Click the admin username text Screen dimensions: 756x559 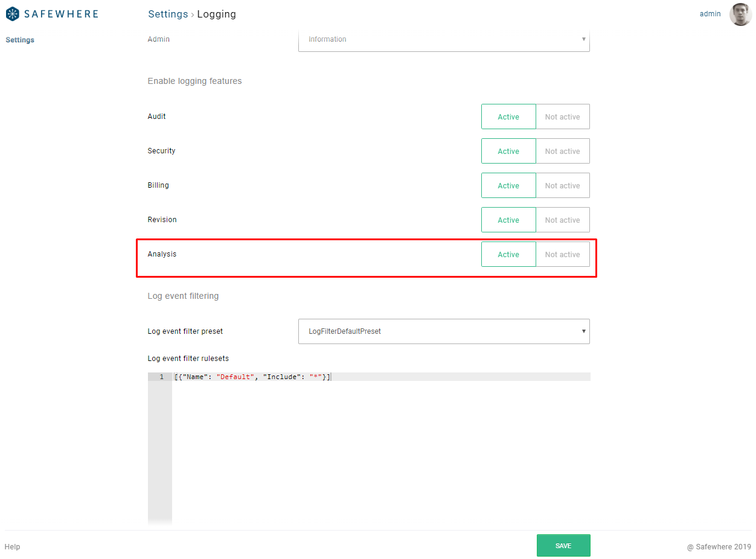click(x=710, y=13)
